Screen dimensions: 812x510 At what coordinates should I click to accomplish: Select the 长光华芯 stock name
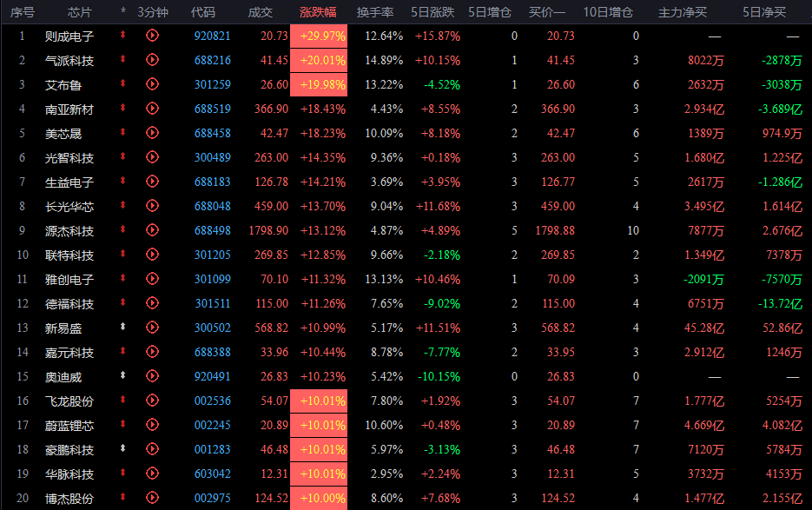pyautogui.click(x=69, y=207)
